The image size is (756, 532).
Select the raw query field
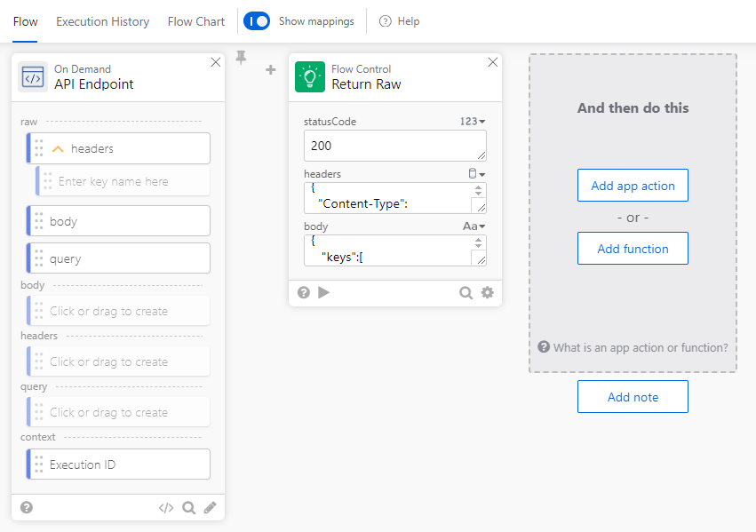[x=119, y=258]
